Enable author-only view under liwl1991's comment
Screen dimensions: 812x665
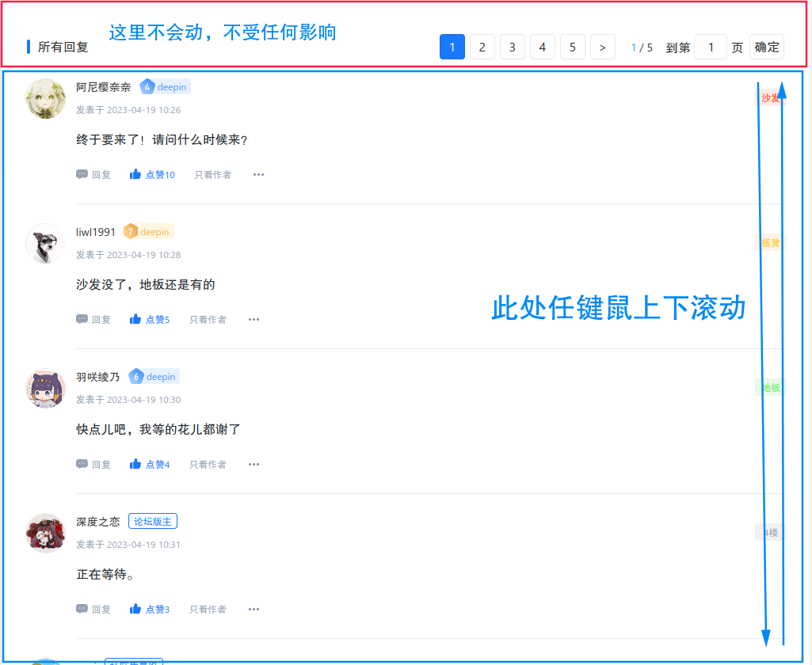click(x=208, y=319)
